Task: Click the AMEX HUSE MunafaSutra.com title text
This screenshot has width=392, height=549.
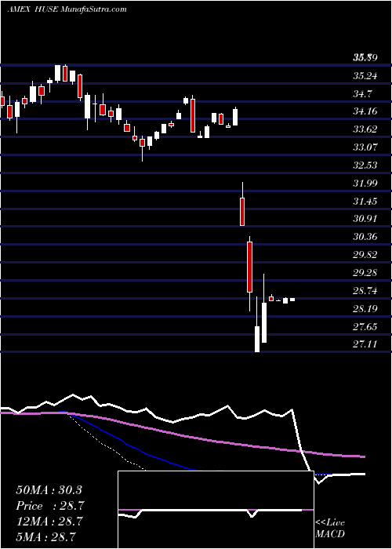Action: 67,9
